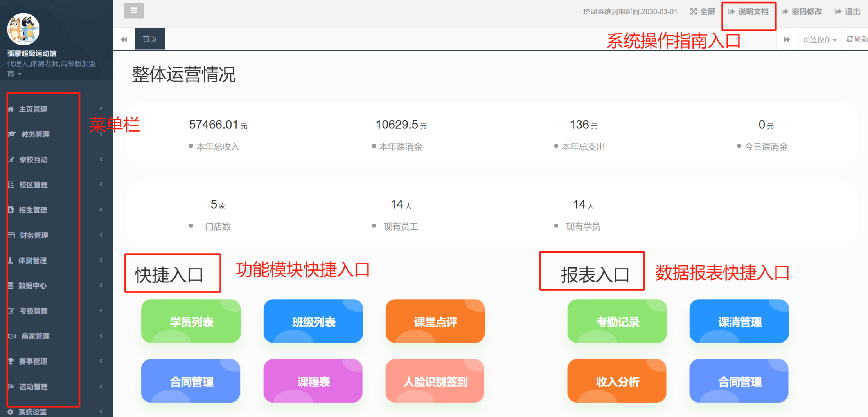Select the 首页 tab

click(x=149, y=39)
